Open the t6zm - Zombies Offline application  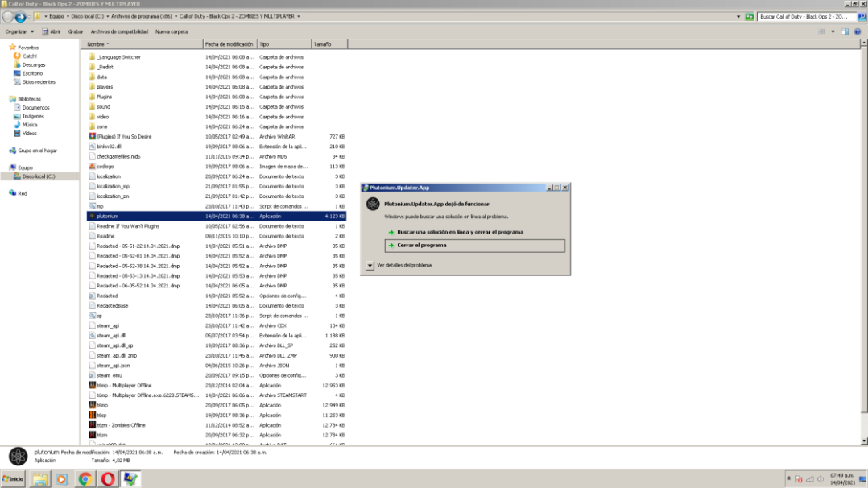point(92,424)
